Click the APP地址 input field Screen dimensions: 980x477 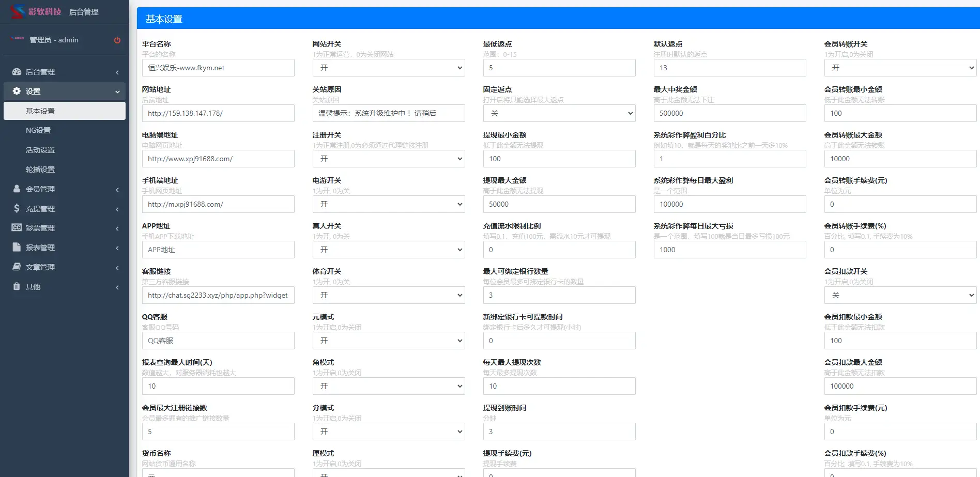click(x=218, y=250)
